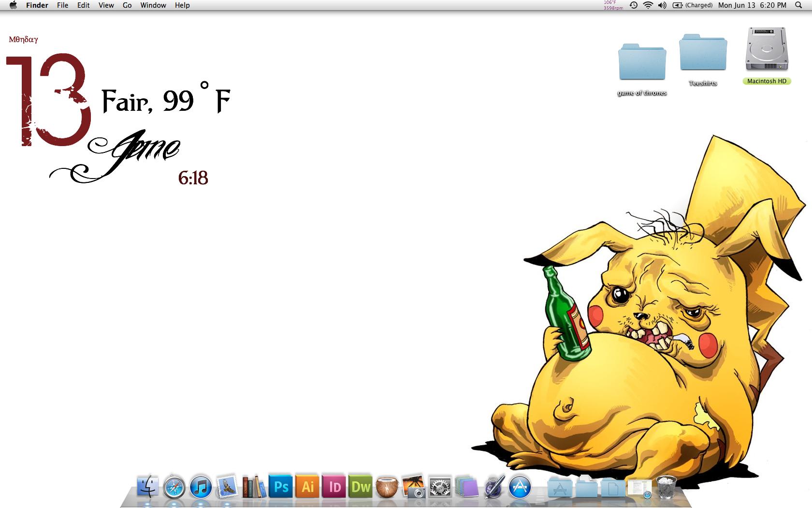Launch Adobe InDesign from the Dock
The height and width of the screenshot is (508, 812).
[334, 486]
